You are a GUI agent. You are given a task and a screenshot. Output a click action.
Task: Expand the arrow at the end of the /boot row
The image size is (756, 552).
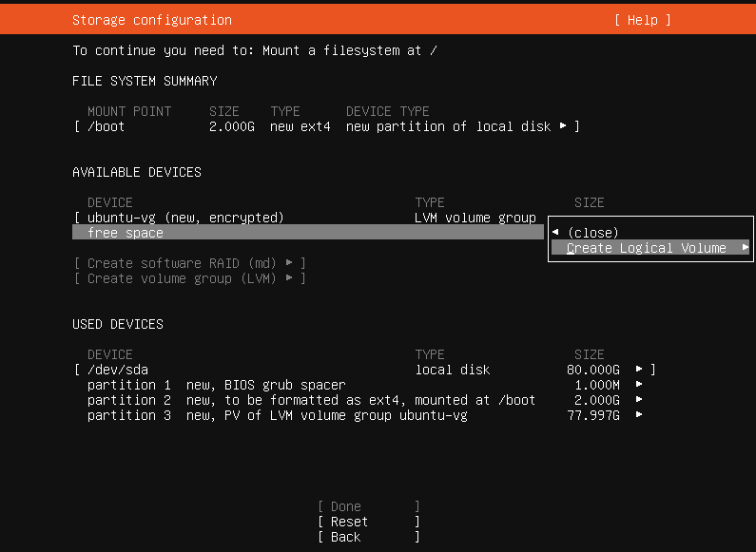click(563, 126)
